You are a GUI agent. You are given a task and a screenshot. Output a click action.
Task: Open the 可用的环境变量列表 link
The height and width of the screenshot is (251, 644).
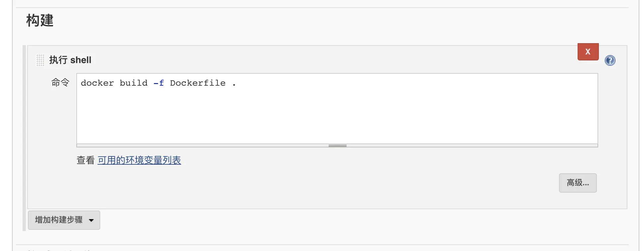pyautogui.click(x=139, y=160)
